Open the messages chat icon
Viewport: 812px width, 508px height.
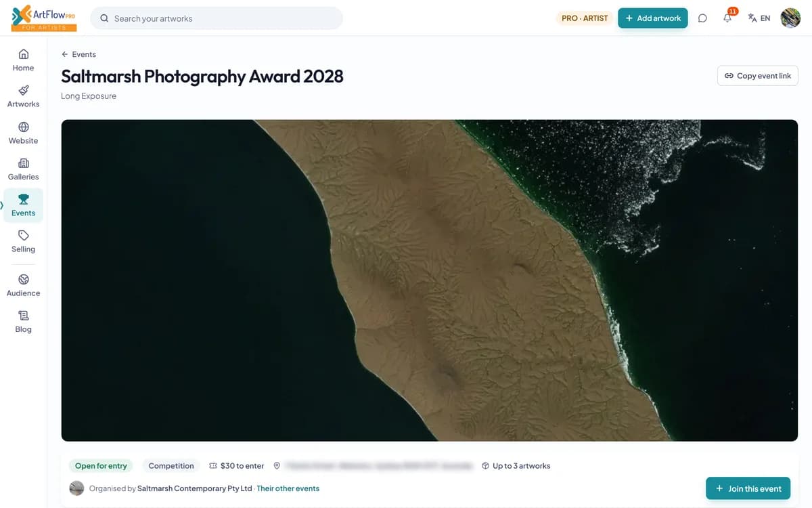[702, 18]
